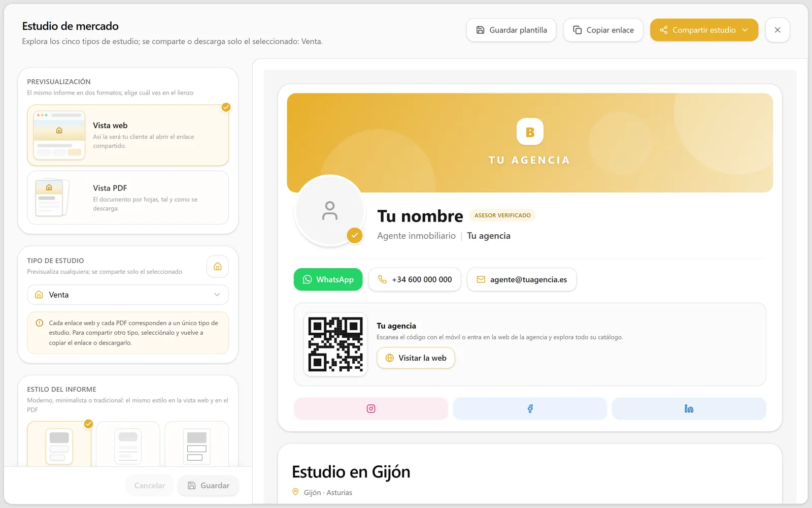Click the Visitar la web button

pyautogui.click(x=416, y=358)
